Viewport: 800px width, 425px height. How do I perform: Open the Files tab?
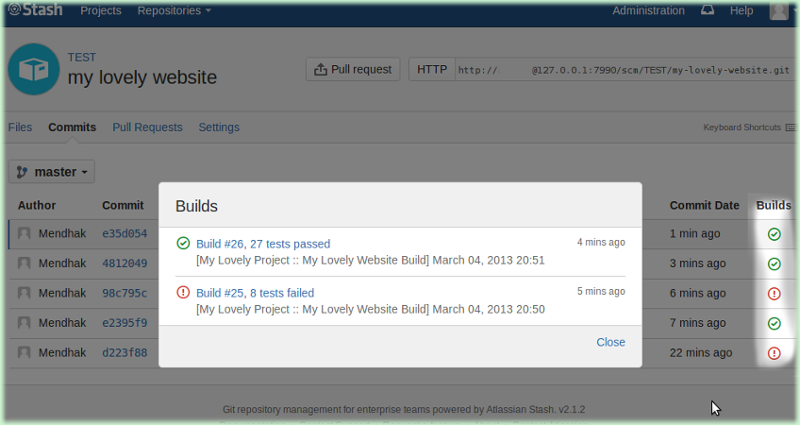[x=20, y=127]
